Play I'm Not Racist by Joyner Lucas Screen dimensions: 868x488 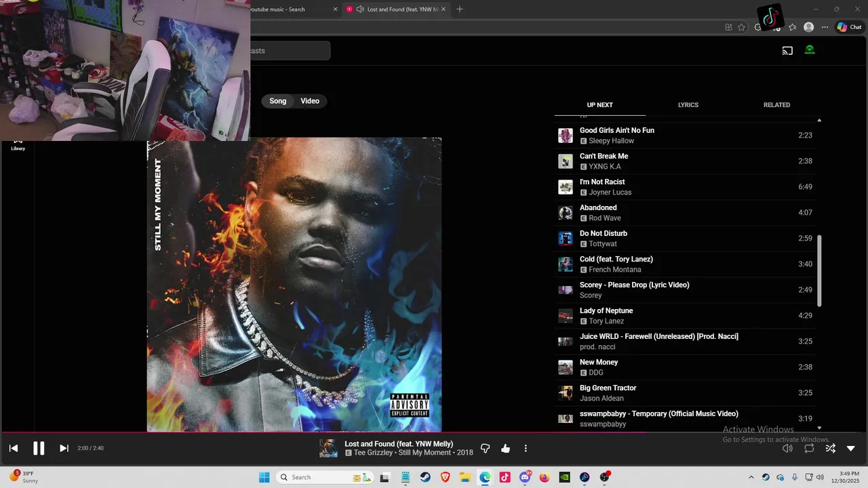point(685,187)
